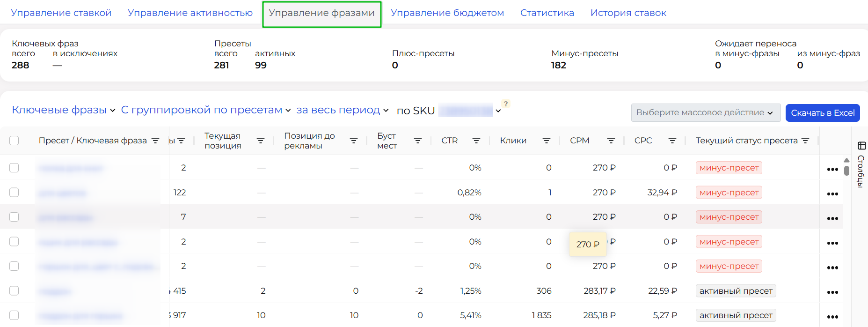Image resolution: width=868 pixels, height=327 pixels.
Task: Select the row with 283,17 ₽ CPM
Action: 14,291
